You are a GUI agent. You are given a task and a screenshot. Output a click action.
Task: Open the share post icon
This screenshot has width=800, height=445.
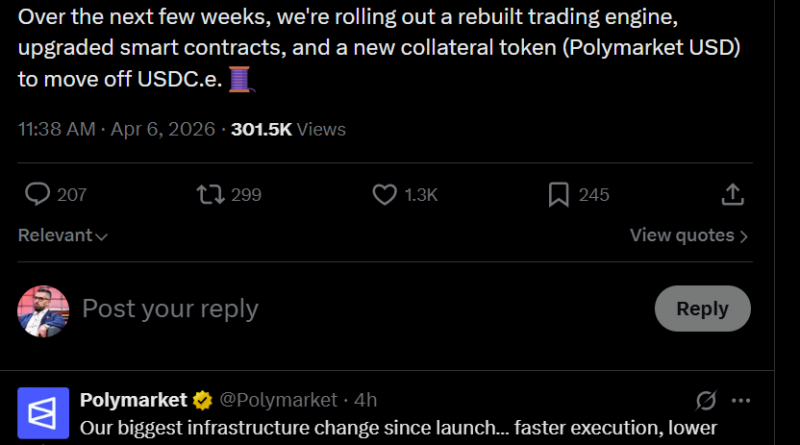click(732, 194)
